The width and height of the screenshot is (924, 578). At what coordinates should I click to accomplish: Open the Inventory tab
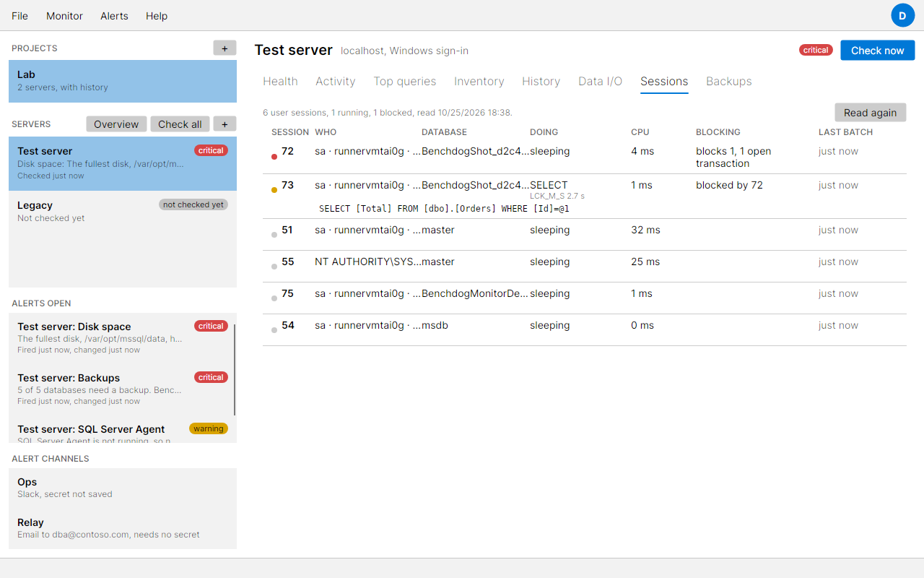[x=479, y=81]
